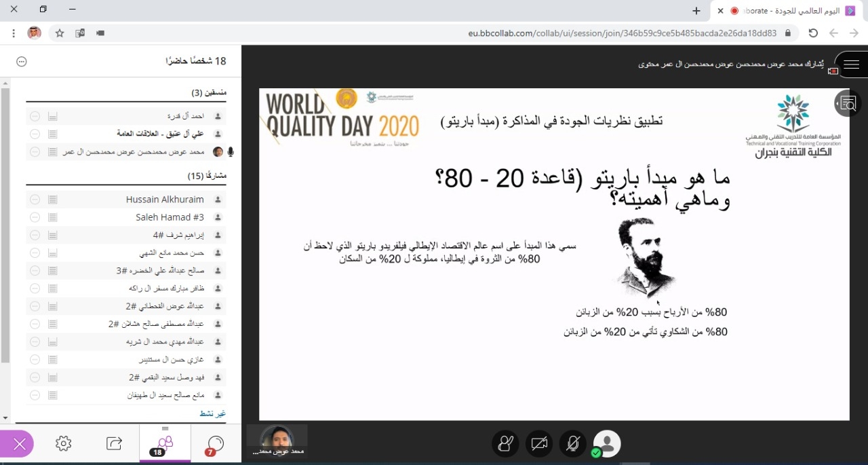Open the Collaborate session menu hamburger
The image size is (868, 465).
coord(851,65)
